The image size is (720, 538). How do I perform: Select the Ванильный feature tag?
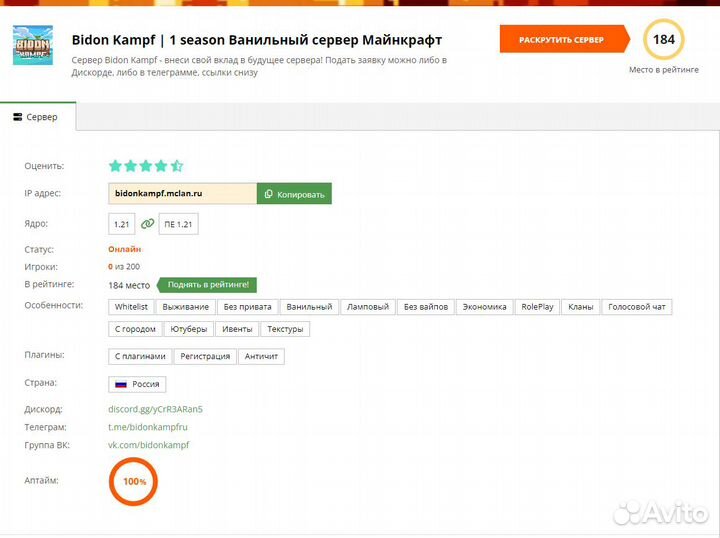click(309, 307)
